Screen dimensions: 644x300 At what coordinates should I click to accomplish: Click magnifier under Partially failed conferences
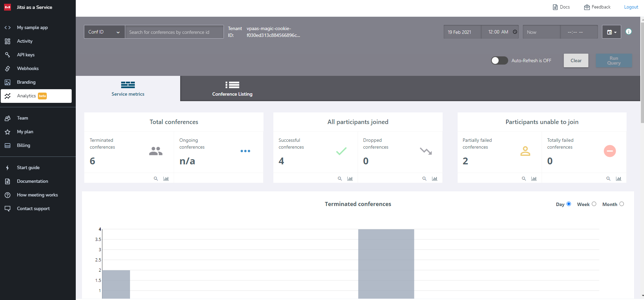(x=524, y=178)
